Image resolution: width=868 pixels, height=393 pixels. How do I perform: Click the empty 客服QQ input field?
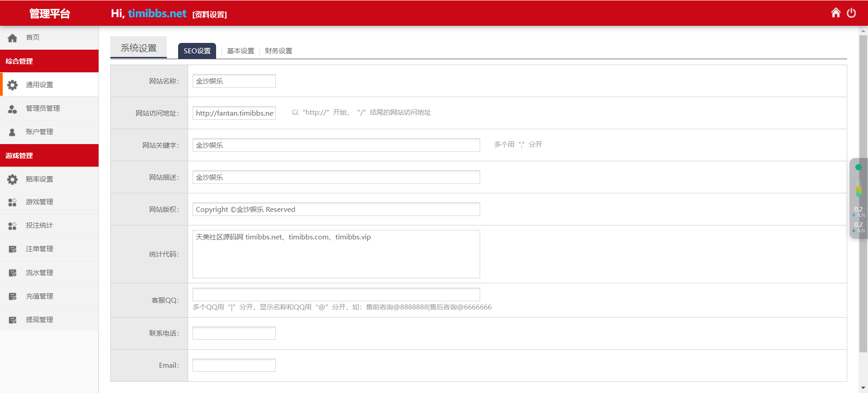[336, 295]
